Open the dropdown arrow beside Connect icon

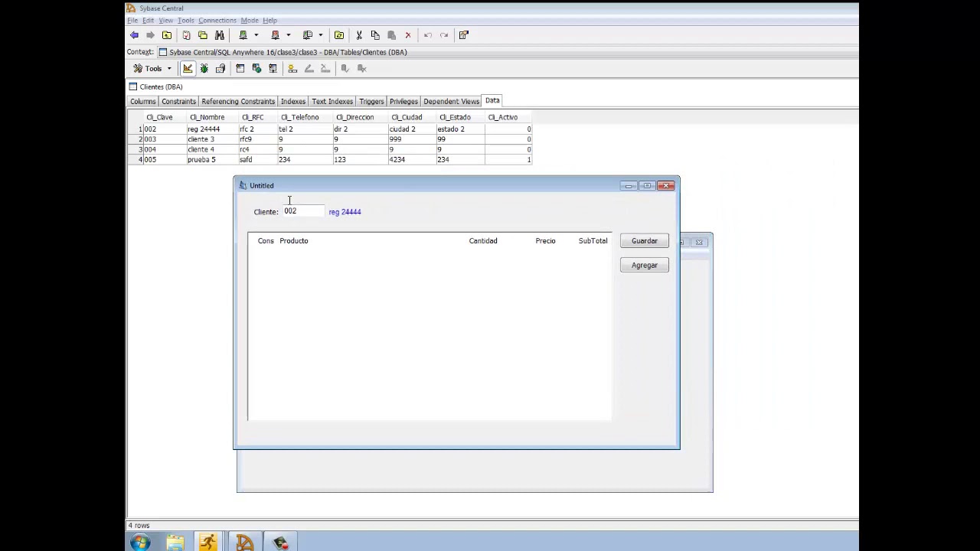click(256, 35)
